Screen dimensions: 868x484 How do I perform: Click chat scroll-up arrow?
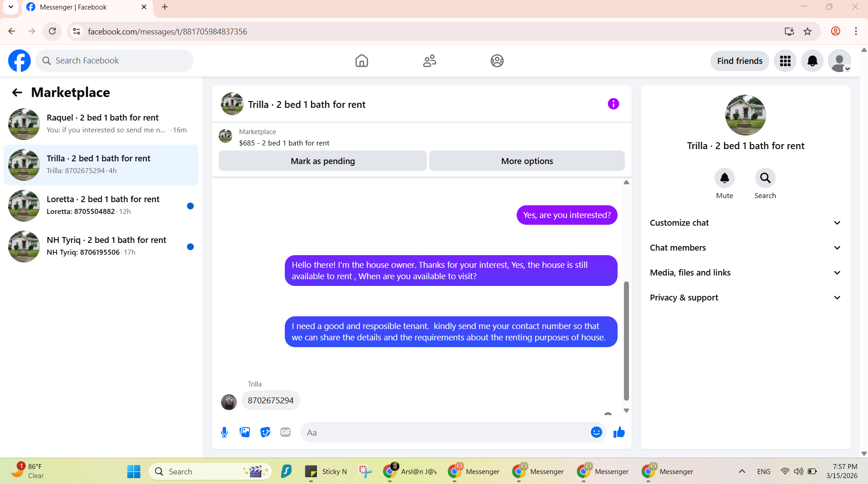[x=626, y=182]
